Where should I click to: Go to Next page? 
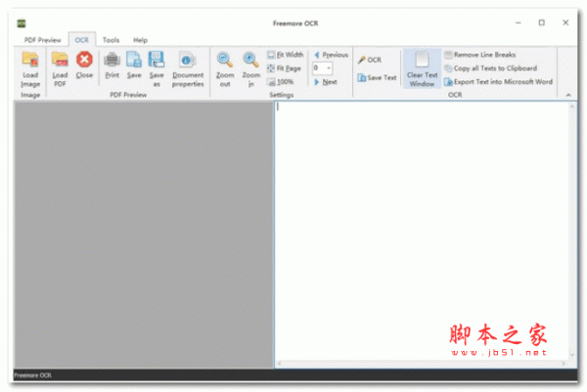click(326, 81)
